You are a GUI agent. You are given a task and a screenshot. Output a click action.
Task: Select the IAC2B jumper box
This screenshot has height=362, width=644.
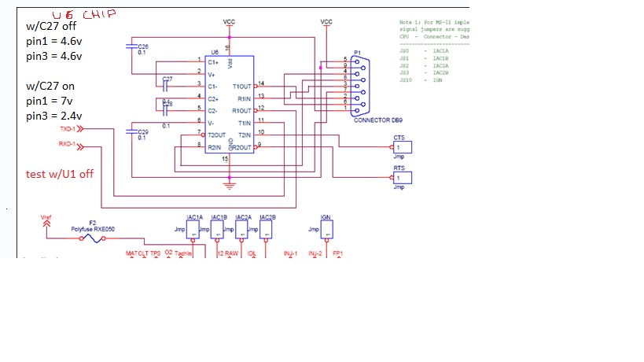(266, 230)
